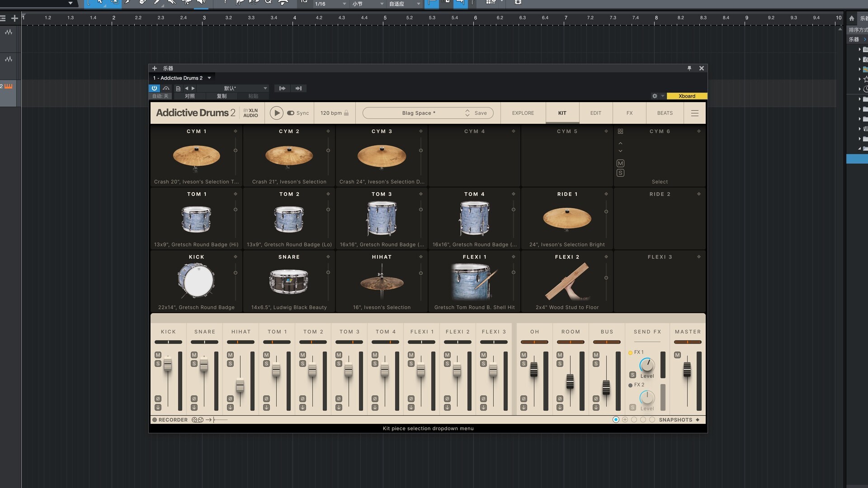The width and height of the screenshot is (868, 488).
Task: Solo the OH mixer channel
Action: 524,363
